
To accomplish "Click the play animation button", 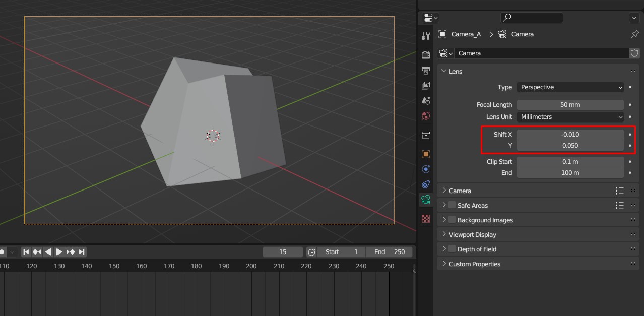I will (59, 252).
